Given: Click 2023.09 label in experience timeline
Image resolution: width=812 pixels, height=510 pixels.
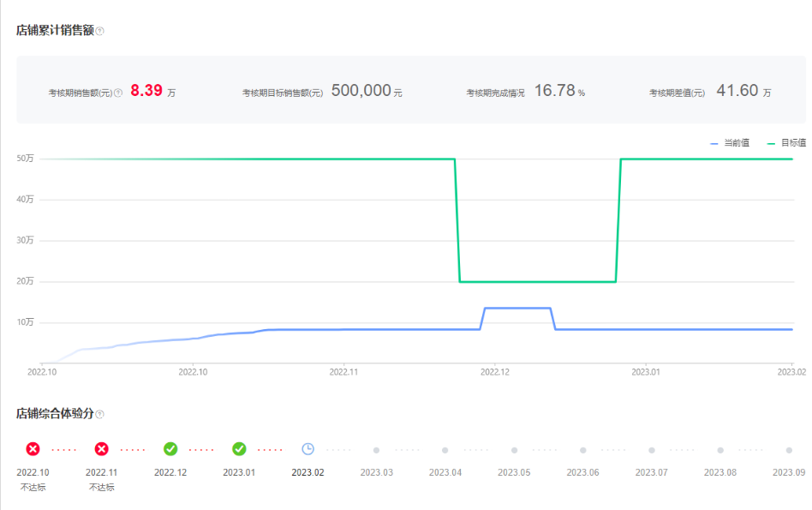Looking at the screenshot, I should point(789,472).
